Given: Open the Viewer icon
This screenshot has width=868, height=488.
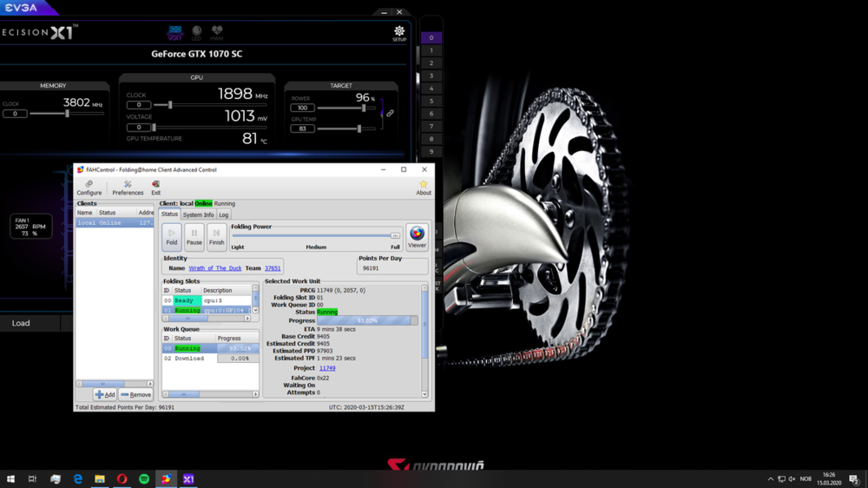Looking at the screenshot, I should pos(417,237).
